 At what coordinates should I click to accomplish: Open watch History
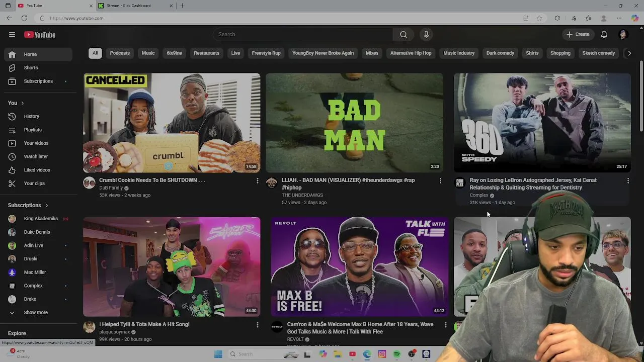tap(38, 116)
